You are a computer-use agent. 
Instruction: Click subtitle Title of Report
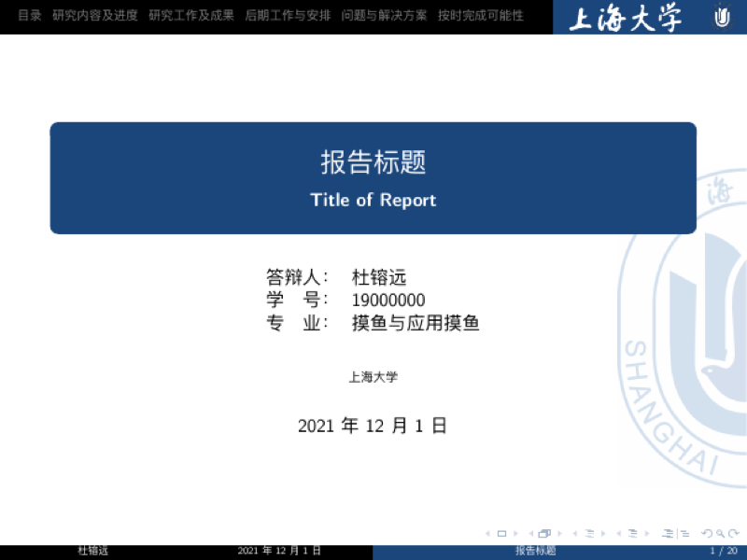pyautogui.click(x=373, y=200)
